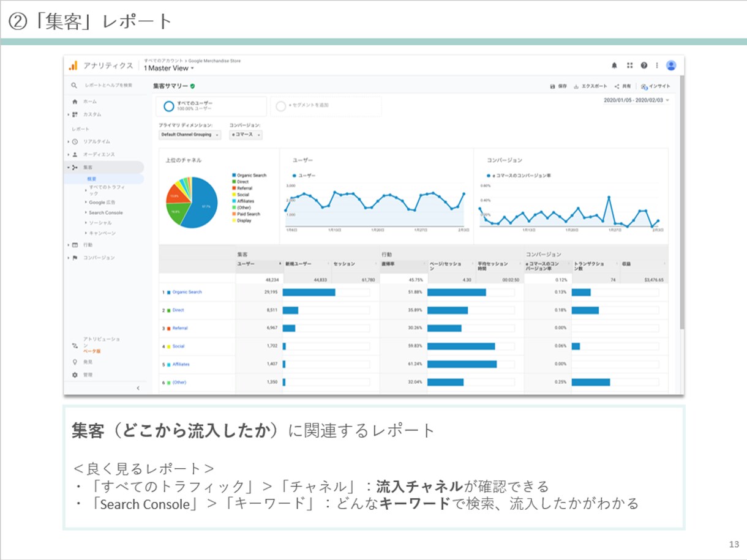The width and height of the screenshot is (747, 560).
Task: Open the user account avatar
Action: (x=672, y=65)
